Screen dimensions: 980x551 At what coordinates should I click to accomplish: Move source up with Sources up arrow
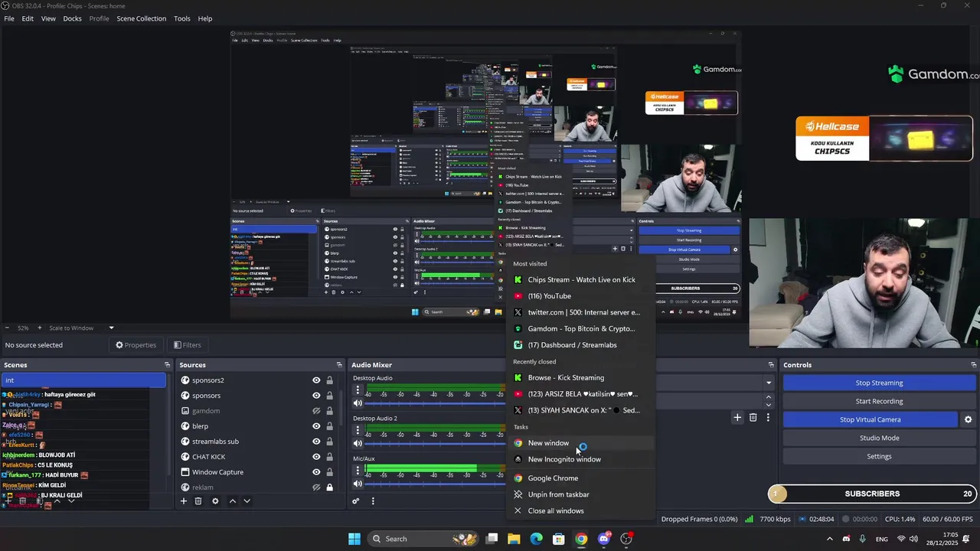(x=233, y=501)
